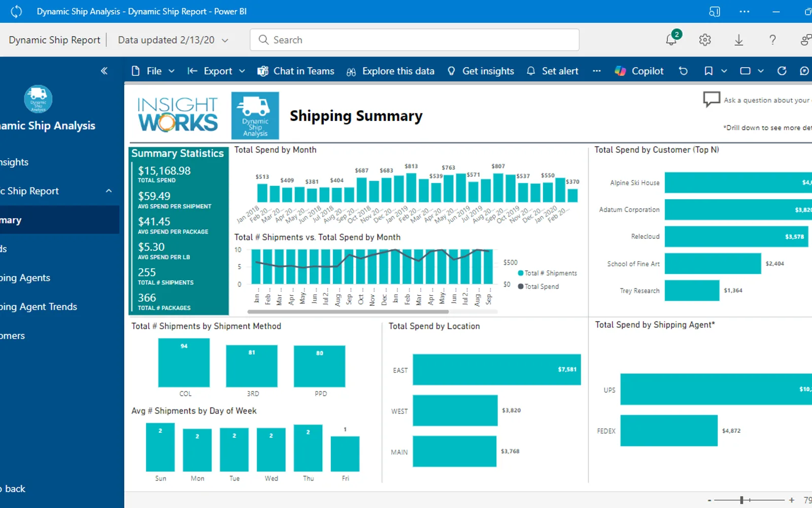Click Chat in Teams button
812x508 pixels.
(296, 71)
